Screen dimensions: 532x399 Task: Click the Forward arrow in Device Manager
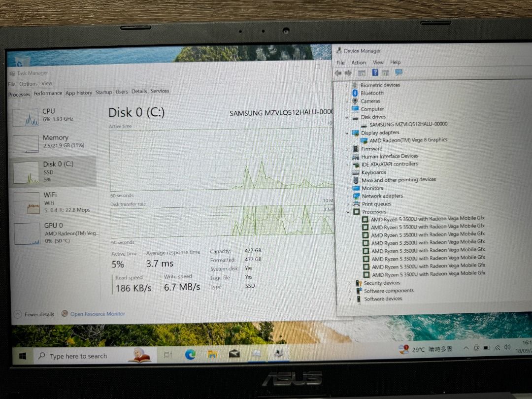coord(347,73)
